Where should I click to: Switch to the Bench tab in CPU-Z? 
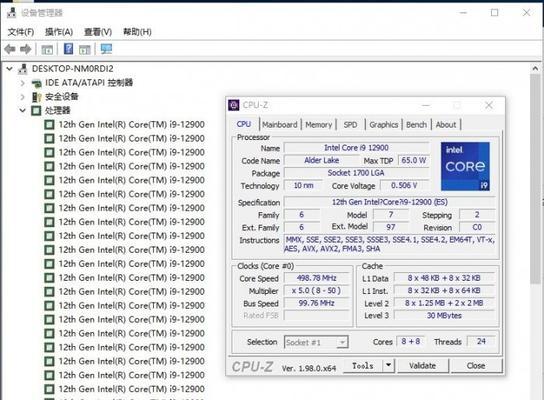tap(416, 125)
